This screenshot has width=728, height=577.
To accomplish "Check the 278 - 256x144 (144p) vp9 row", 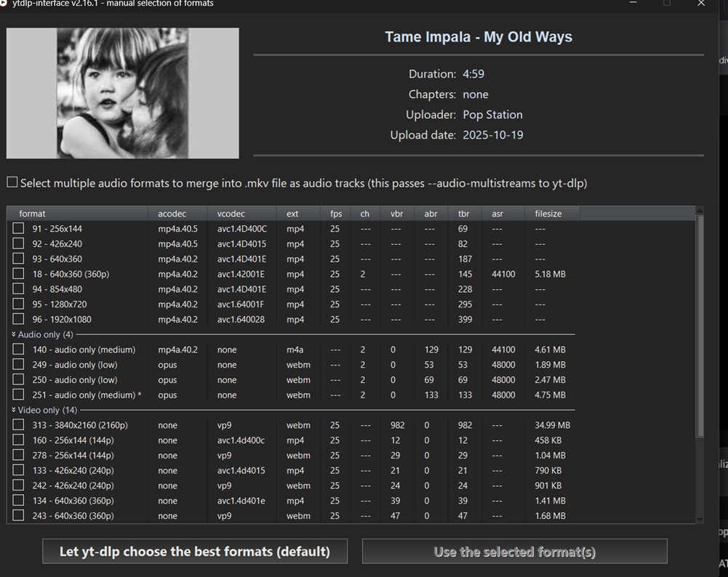I will (18, 455).
